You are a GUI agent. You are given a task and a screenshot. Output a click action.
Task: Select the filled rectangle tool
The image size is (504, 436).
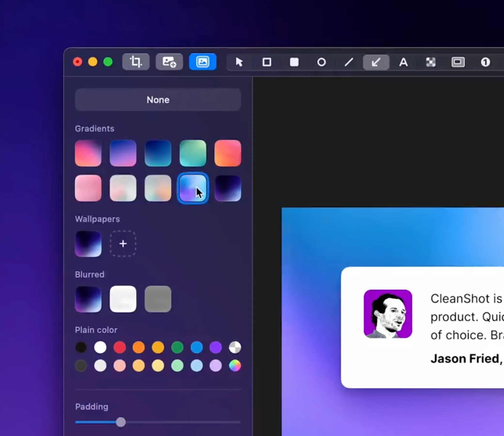[x=294, y=62]
